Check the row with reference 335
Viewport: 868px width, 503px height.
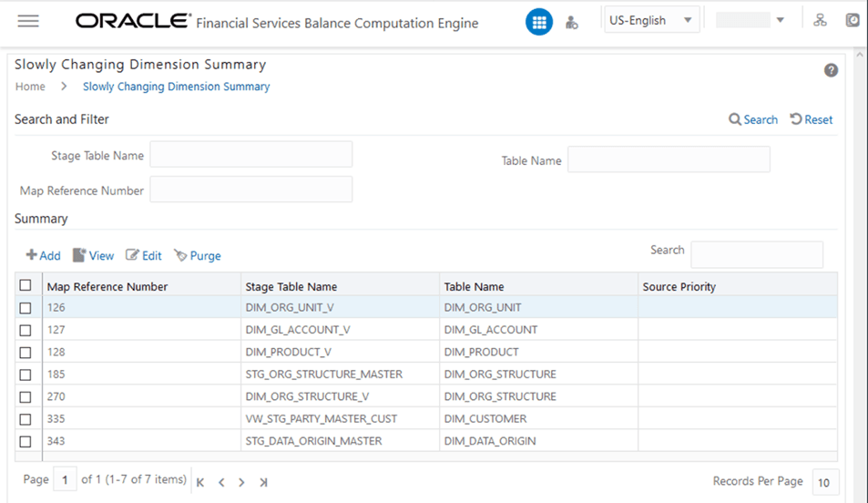(x=26, y=419)
